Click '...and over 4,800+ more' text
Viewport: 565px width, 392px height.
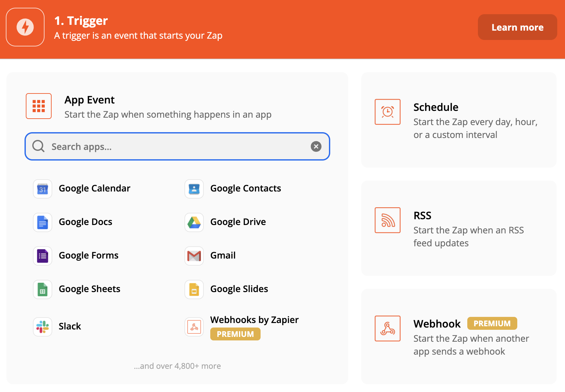(x=177, y=366)
